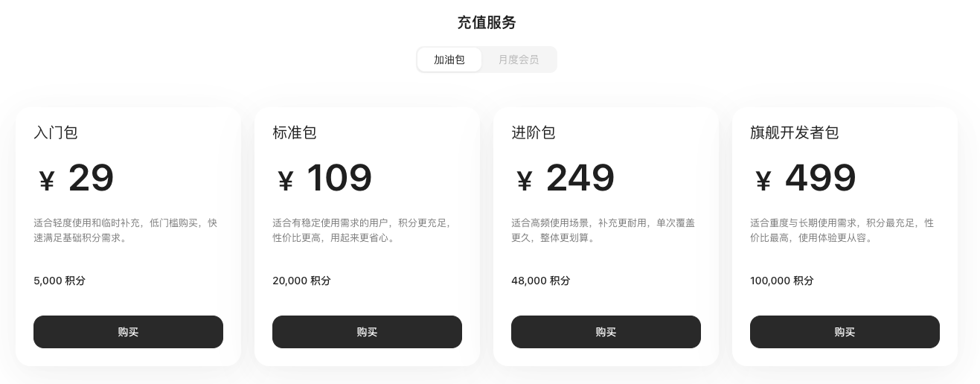Buy the 标准包 package
Screen dimensions: 980x384
click(367, 332)
